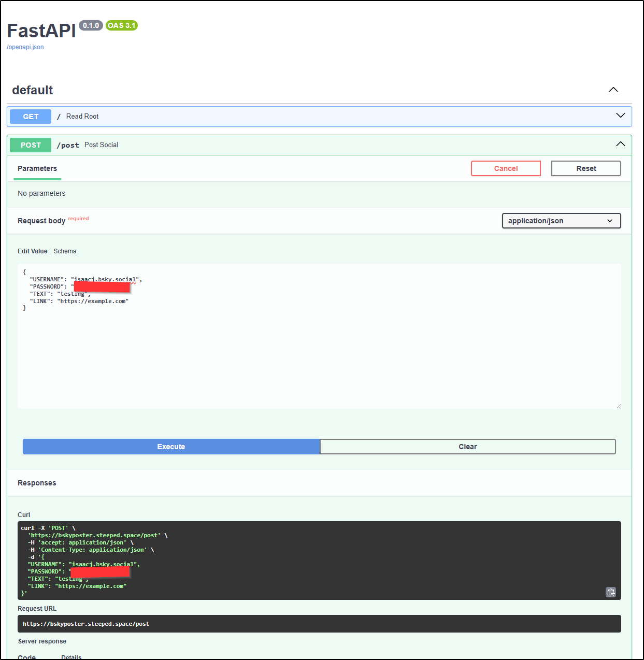Click the blue GET method badge
The height and width of the screenshot is (660, 644).
pos(30,116)
